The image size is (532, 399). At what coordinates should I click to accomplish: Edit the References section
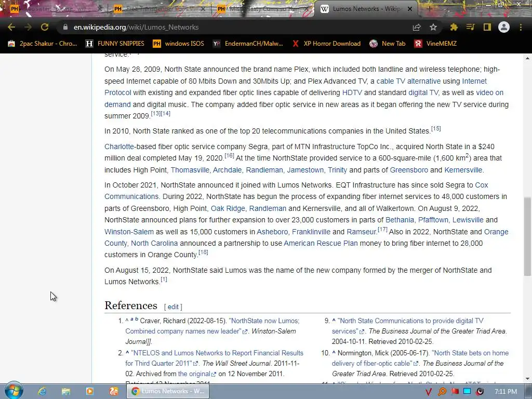[173, 307]
